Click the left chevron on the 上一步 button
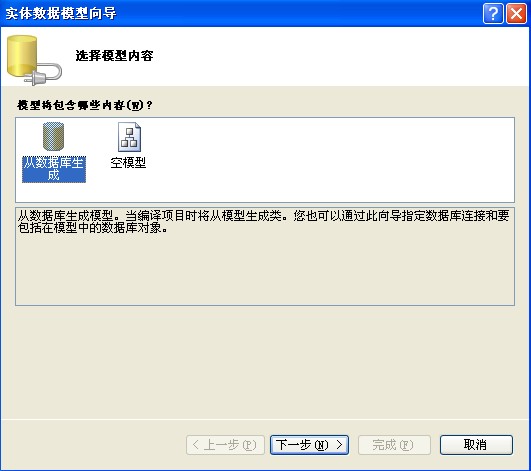This screenshot has width=531, height=471. point(195,445)
